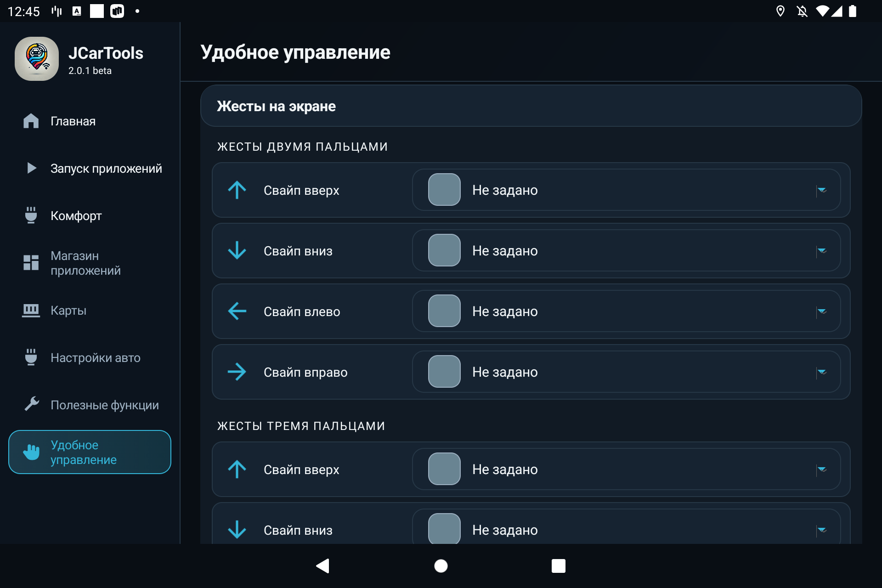Click down arrow icon in two-finger Свайп вниз
The width and height of the screenshot is (882, 588).
[x=237, y=250]
